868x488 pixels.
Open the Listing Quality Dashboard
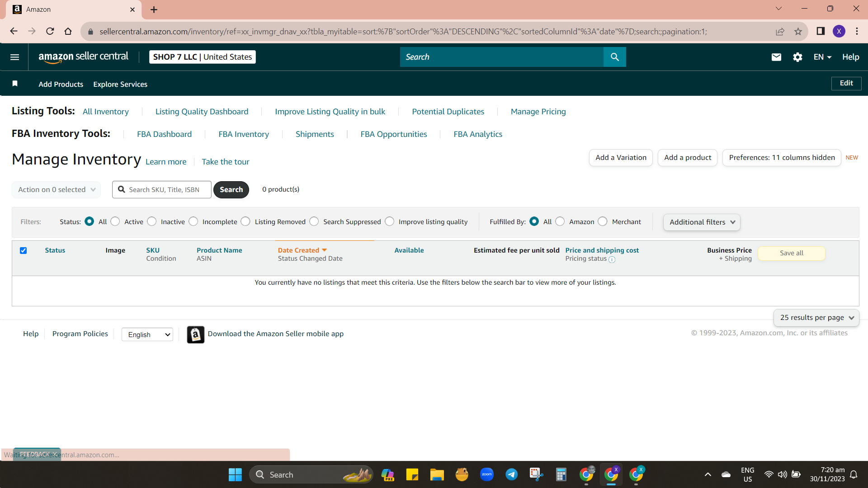click(202, 112)
